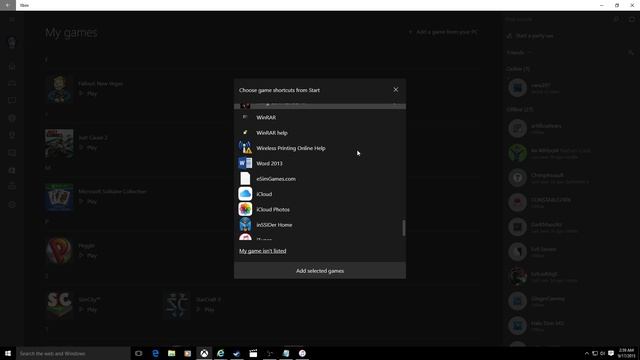Select the eSimGames.com entry
The height and width of the screenshot is (360, 640).
(320, 179)
